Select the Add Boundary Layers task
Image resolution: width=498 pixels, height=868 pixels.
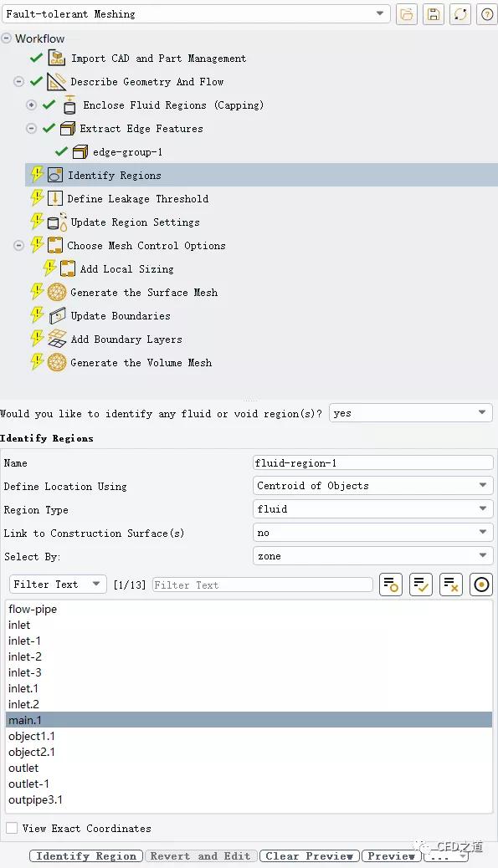point(126,340)
